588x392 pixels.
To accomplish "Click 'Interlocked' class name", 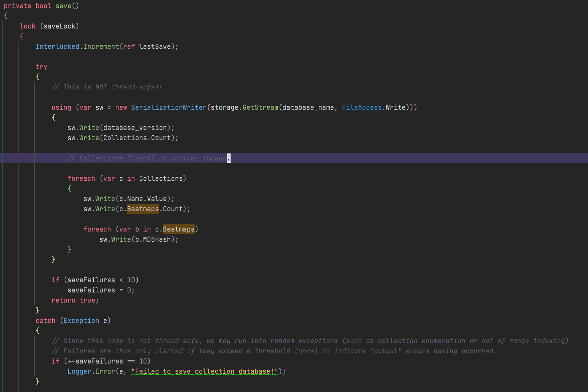I will 57,46.
